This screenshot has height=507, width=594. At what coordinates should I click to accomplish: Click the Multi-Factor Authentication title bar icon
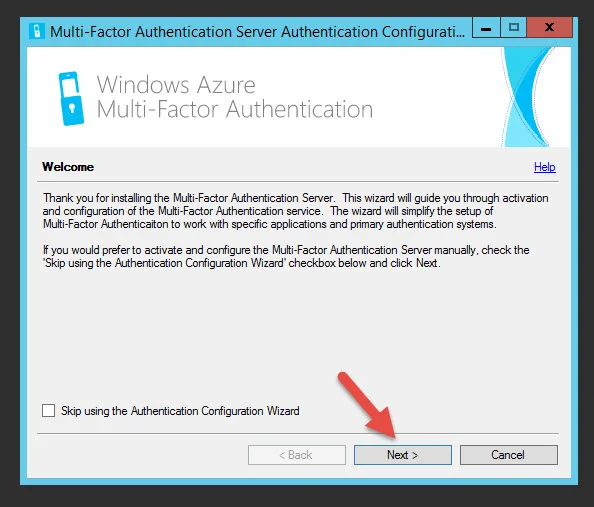[x=37, y=31]
